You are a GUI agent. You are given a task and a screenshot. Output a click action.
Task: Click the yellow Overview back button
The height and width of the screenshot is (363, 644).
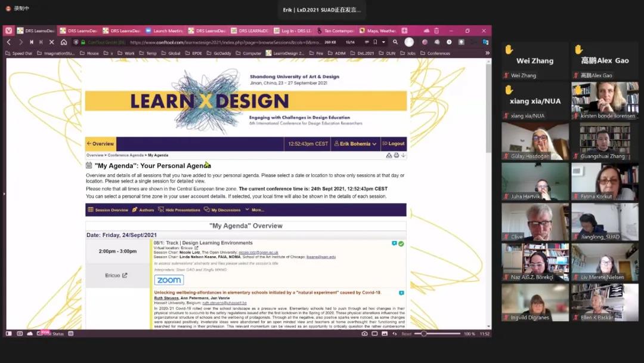100,144
